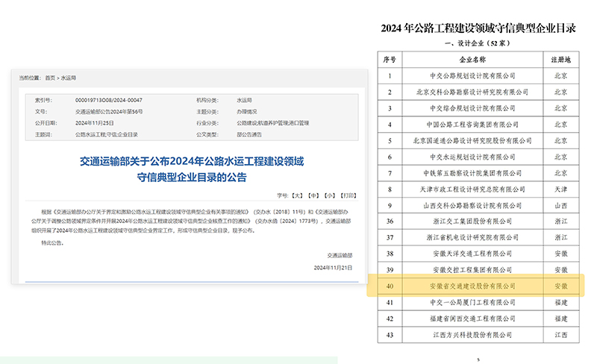Click the 江西方兴科技股份有限公司 row
The height and width of the screenshot is (364, 597).
point(472,333)
